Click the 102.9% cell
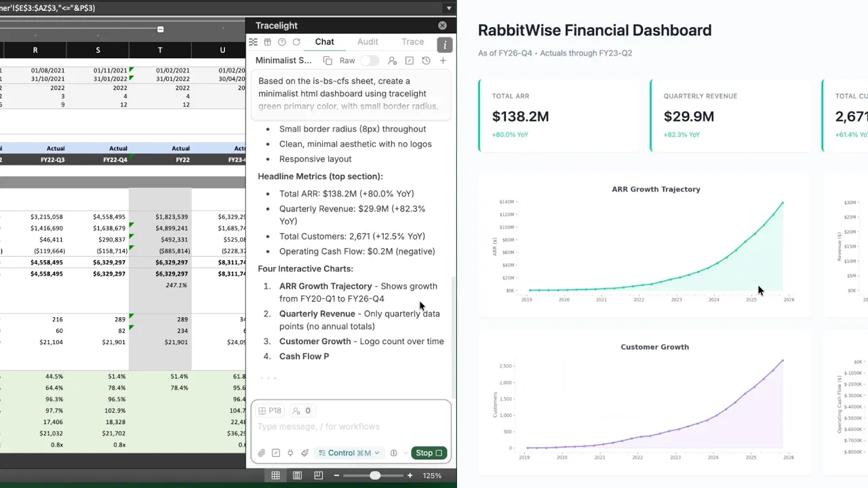Screen dimensions: 868x488 pos(114,411)
